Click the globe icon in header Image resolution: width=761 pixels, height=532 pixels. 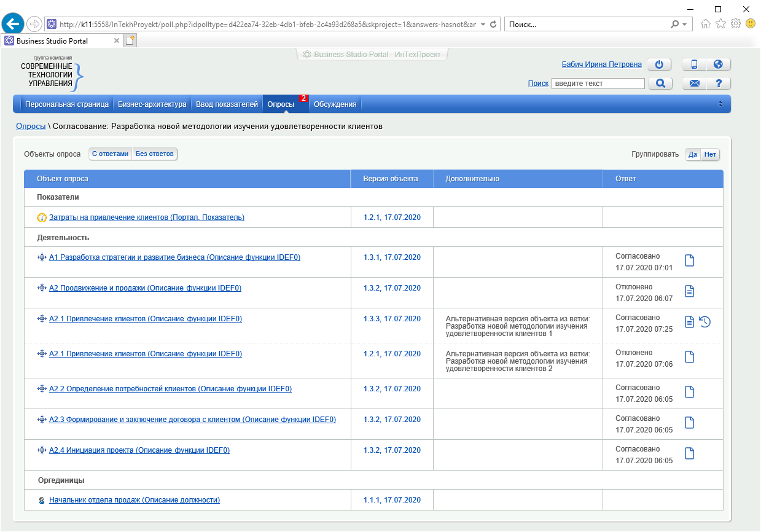[x=718, y=65]
